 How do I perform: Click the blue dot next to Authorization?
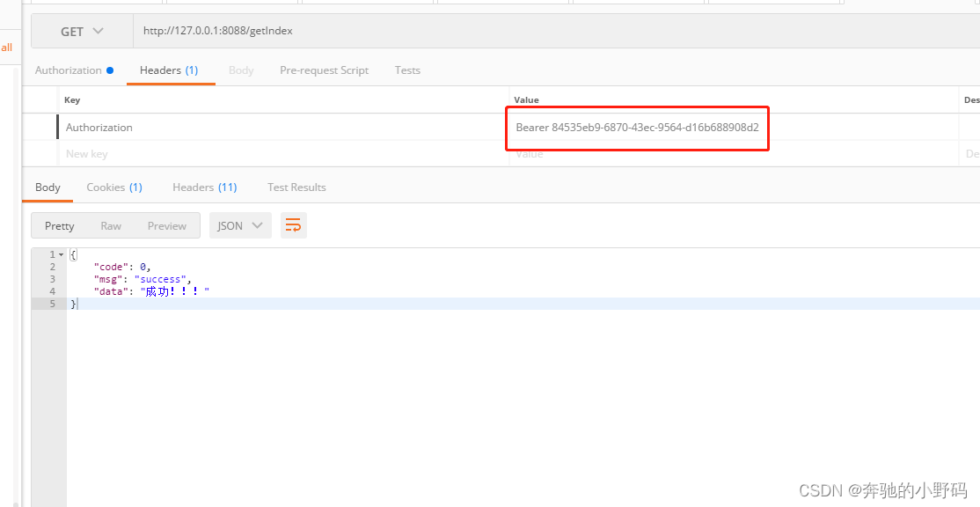coord(111,70)
